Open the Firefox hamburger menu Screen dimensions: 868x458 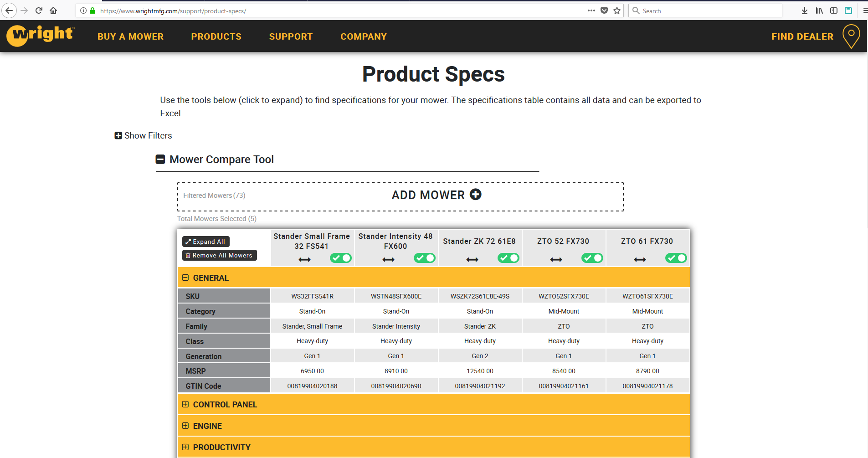[864, 10]
